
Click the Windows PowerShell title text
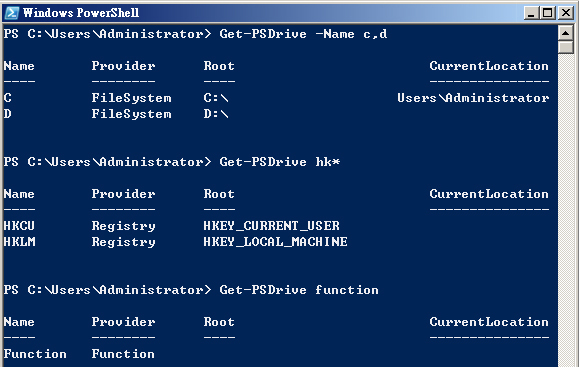coord(81,13)
